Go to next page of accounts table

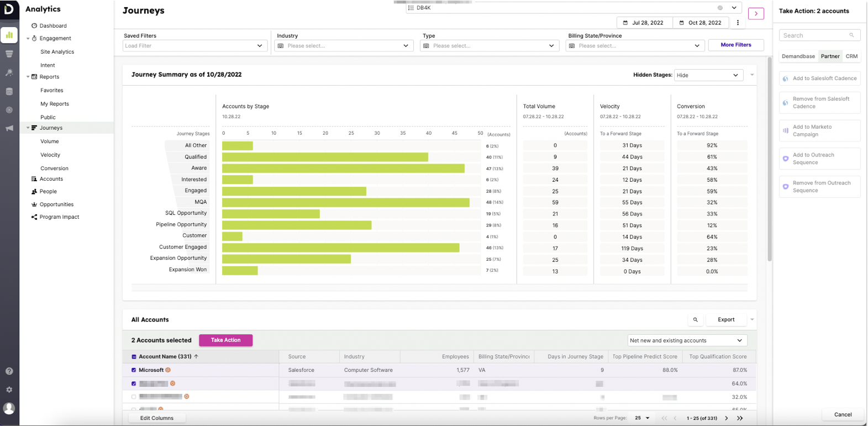[x=727, y=418]
